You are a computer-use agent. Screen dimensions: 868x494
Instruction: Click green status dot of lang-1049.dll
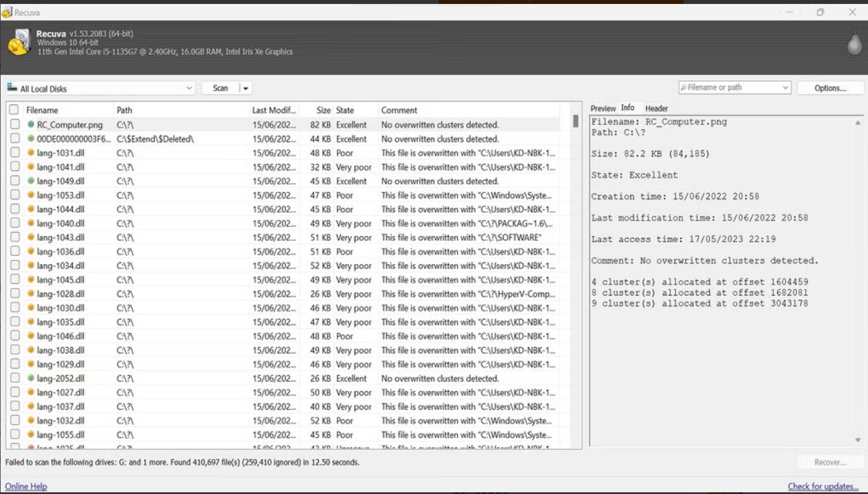31,181
